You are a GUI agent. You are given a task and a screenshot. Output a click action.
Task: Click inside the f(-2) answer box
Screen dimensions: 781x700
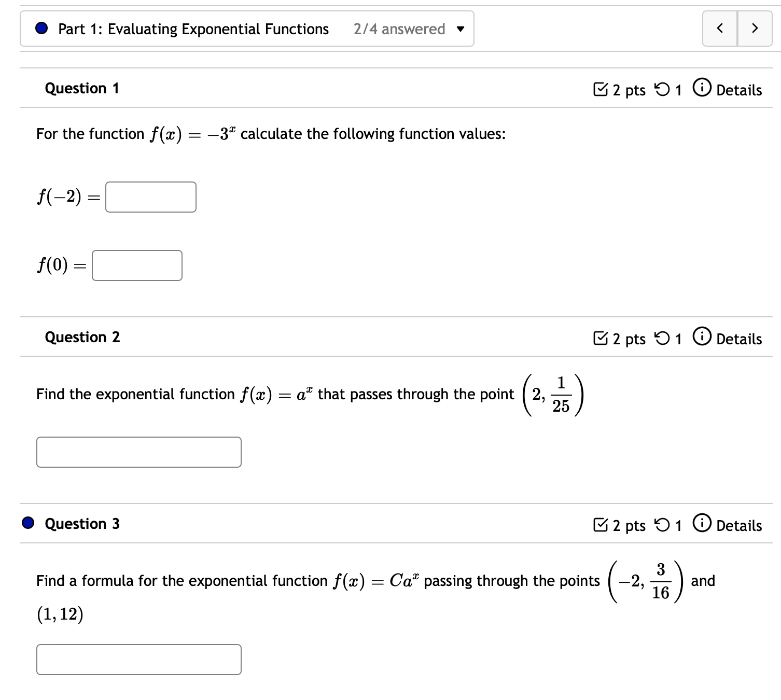pyautogui.click(x=150, y=197)
